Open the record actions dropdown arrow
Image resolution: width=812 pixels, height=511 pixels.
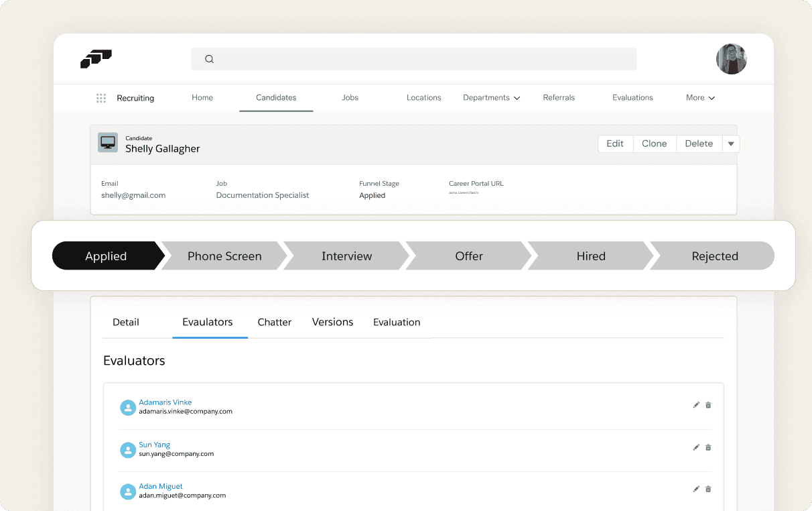coord(731,144)
